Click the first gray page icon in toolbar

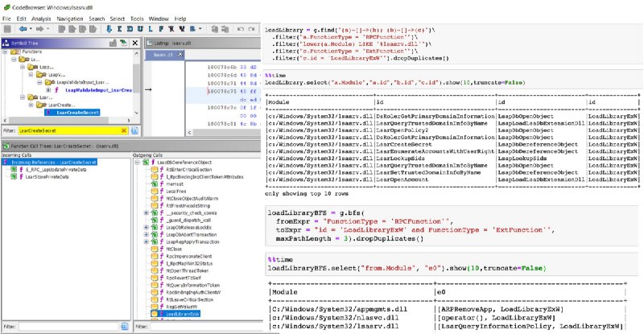click(x=62, y=29)
